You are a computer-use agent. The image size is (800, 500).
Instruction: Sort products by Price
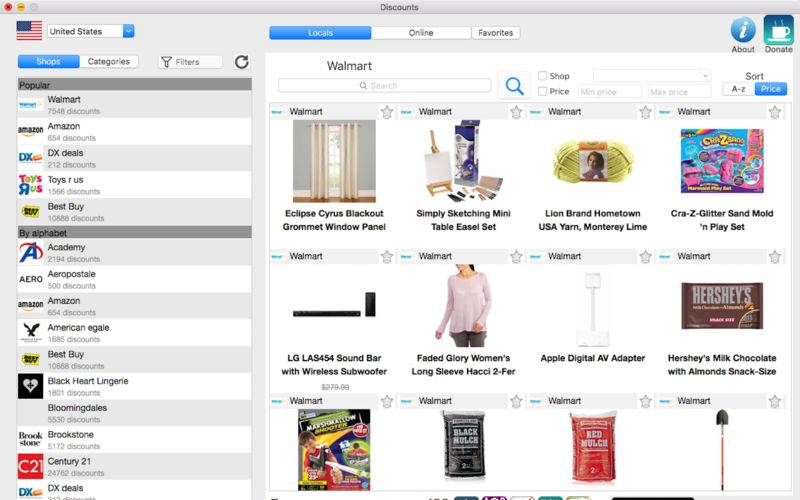point(770,89)
